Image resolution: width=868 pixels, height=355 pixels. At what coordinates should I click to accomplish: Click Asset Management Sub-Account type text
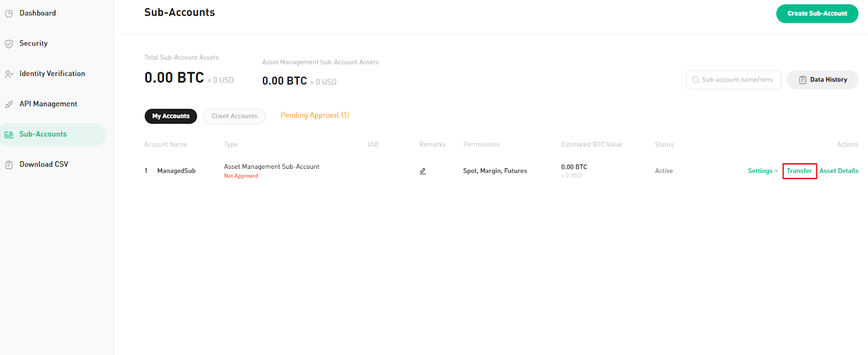[x=272, y=167]
